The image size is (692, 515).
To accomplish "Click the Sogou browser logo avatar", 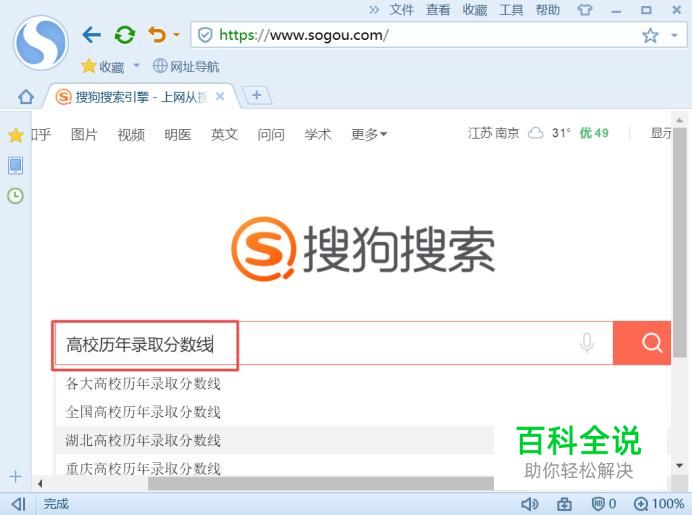I will point(41,43).
